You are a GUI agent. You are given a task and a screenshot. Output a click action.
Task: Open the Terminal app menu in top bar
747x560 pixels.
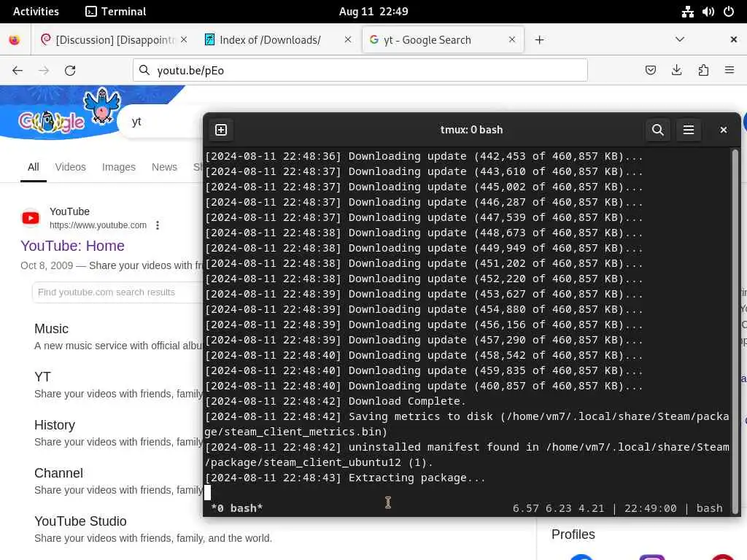(116, 12)
